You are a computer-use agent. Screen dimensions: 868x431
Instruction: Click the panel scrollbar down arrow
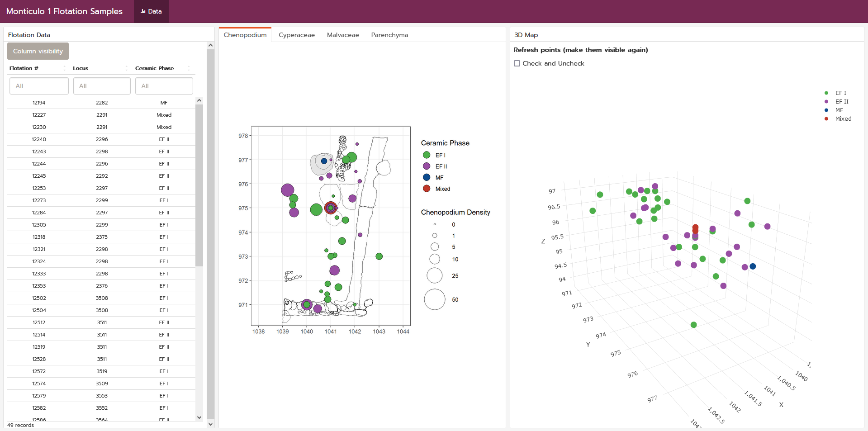click(210, 424)
